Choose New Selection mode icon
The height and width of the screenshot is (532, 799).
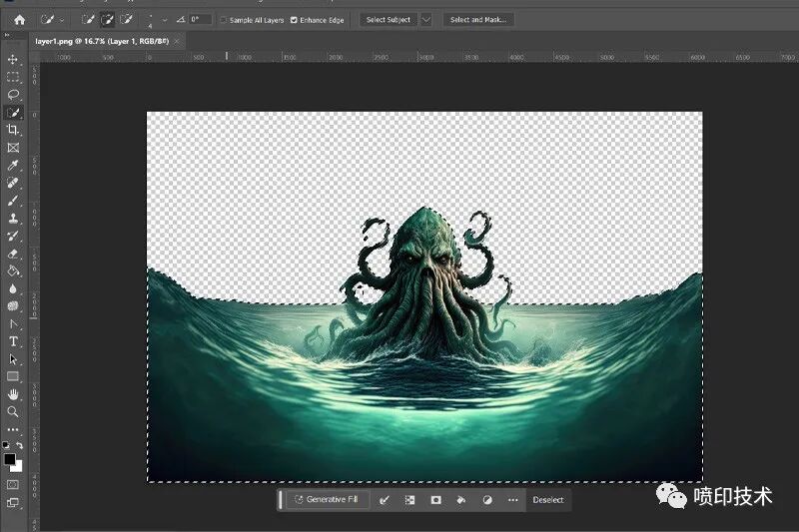coord(88,20)
